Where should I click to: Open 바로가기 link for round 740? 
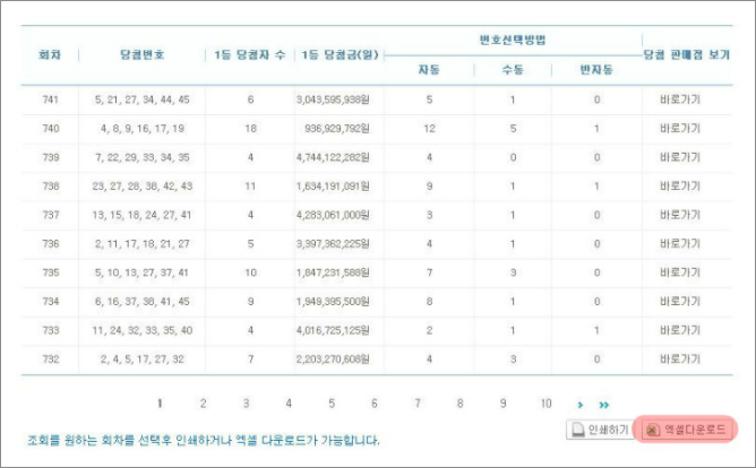680,128
